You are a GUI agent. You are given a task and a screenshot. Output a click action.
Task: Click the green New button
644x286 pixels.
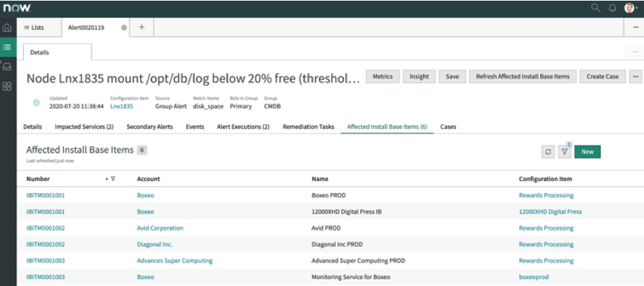coord(587,152)
